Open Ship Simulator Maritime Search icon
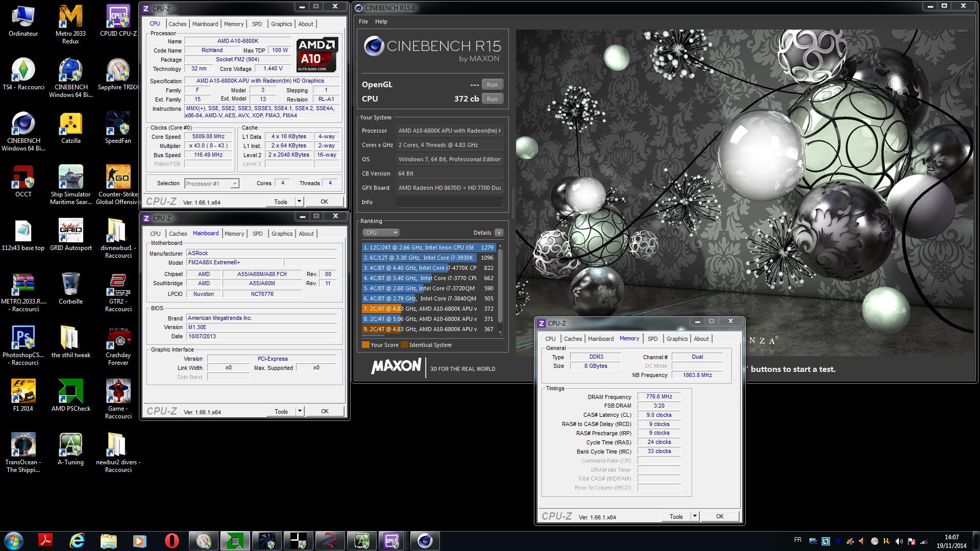 click(70, 185)
